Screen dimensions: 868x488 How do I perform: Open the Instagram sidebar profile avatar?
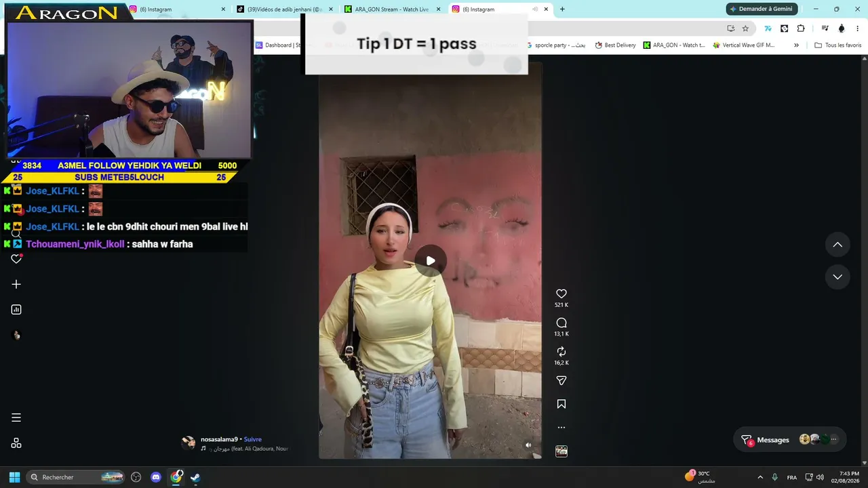point(16,335)
